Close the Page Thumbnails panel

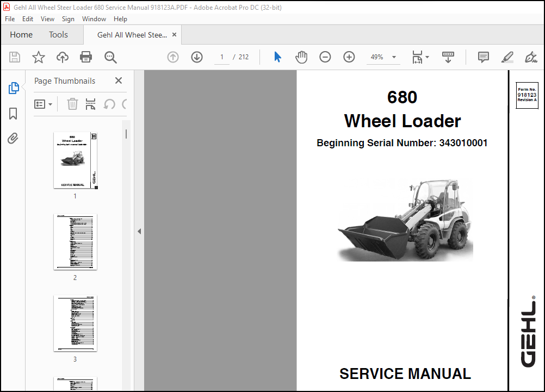[119, 80]
